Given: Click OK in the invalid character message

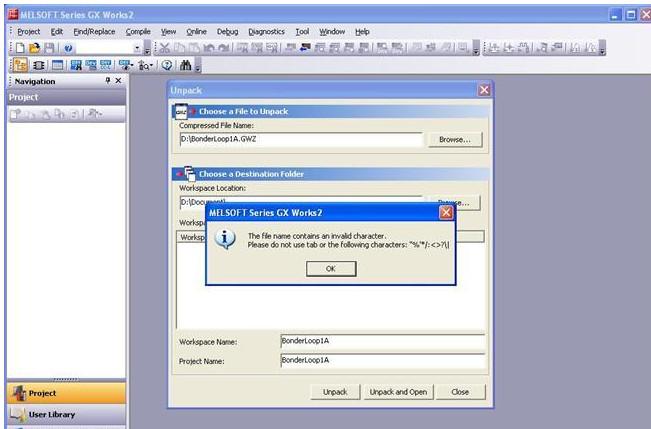Looking at the screenshot, I should pos(331,269).
